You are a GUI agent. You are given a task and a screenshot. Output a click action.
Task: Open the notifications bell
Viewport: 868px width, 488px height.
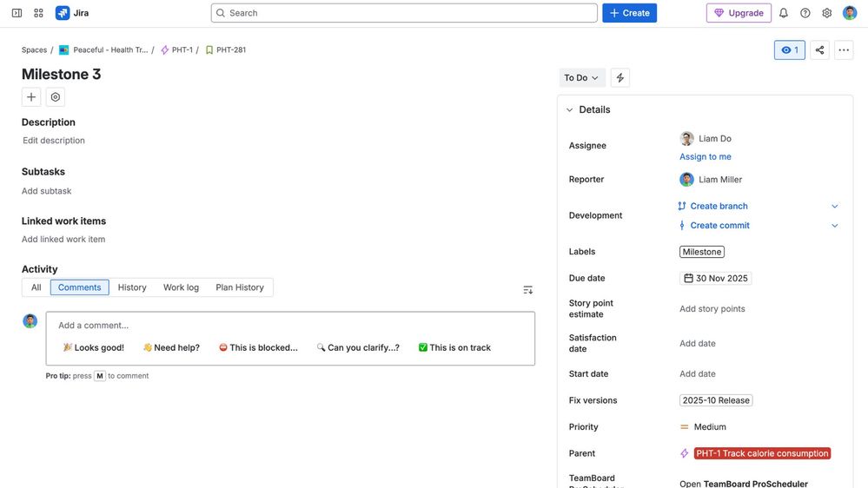tap(784, 13)
